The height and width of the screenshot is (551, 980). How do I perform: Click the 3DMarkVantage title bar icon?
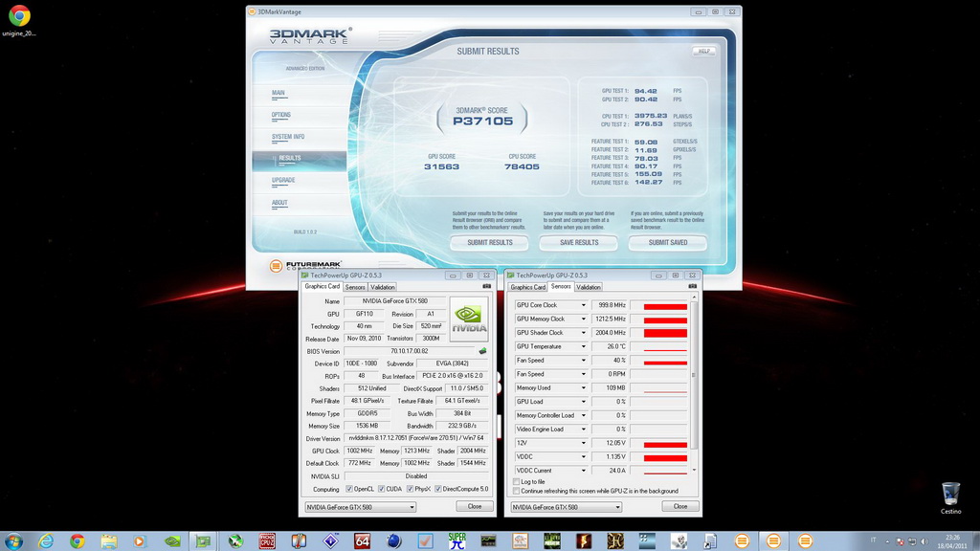coord(252,11)
